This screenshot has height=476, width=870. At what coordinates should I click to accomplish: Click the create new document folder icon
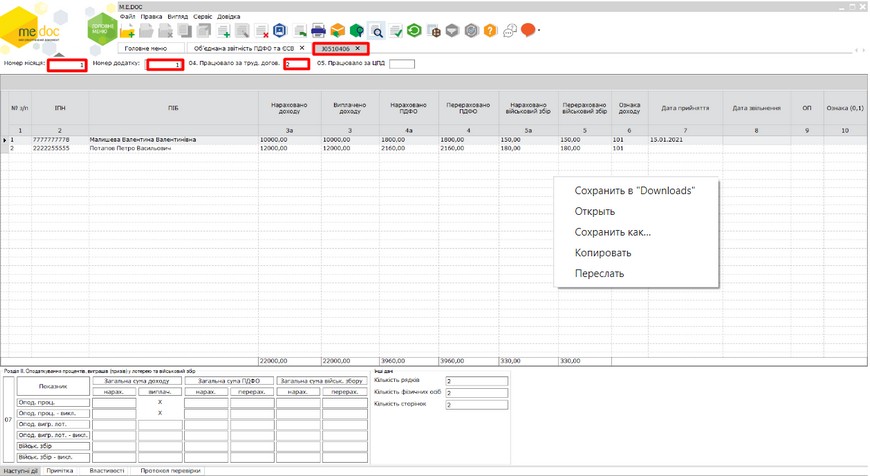coord(128,31)
